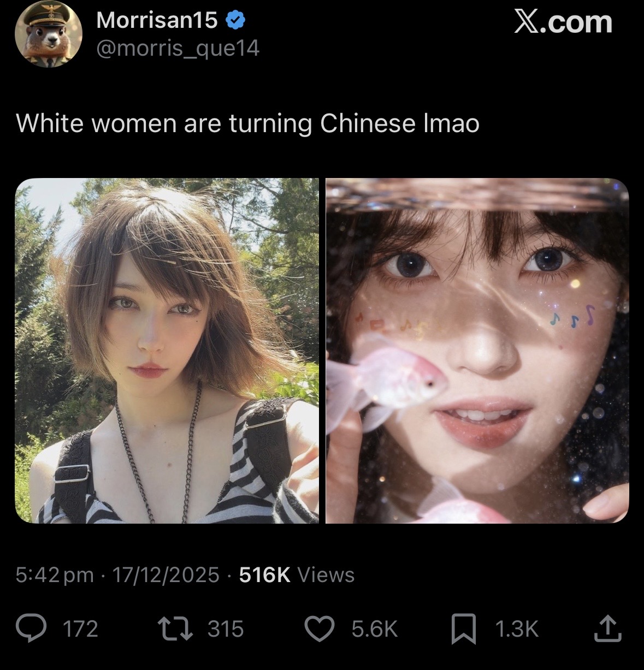
Task: Like the post with the heart icon
Action: point(319,629)
